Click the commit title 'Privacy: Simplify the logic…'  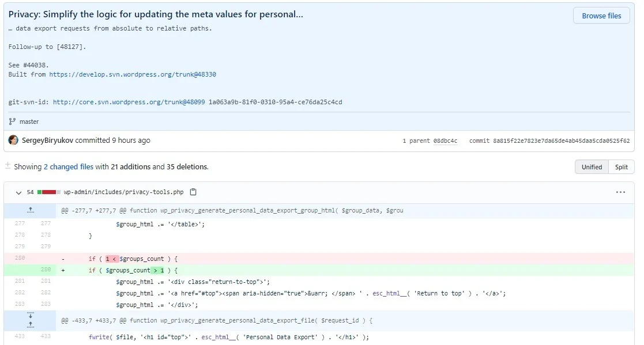(x=156, y=14)
